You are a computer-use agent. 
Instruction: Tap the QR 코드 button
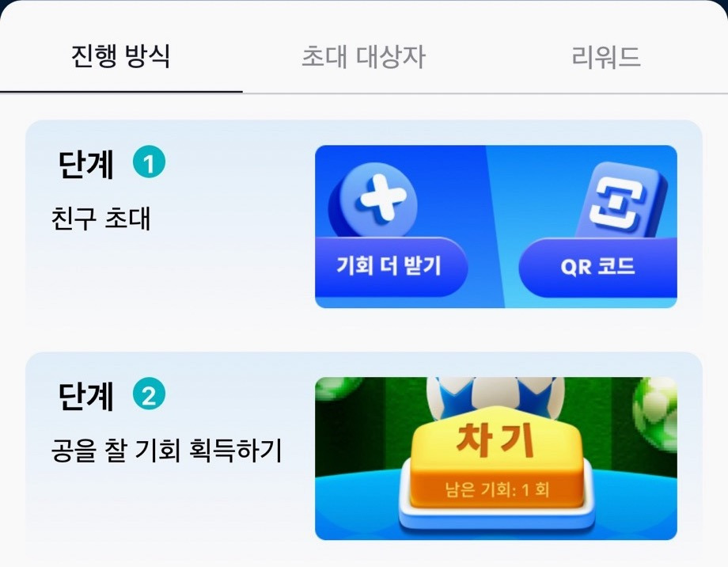coord(597,267)
